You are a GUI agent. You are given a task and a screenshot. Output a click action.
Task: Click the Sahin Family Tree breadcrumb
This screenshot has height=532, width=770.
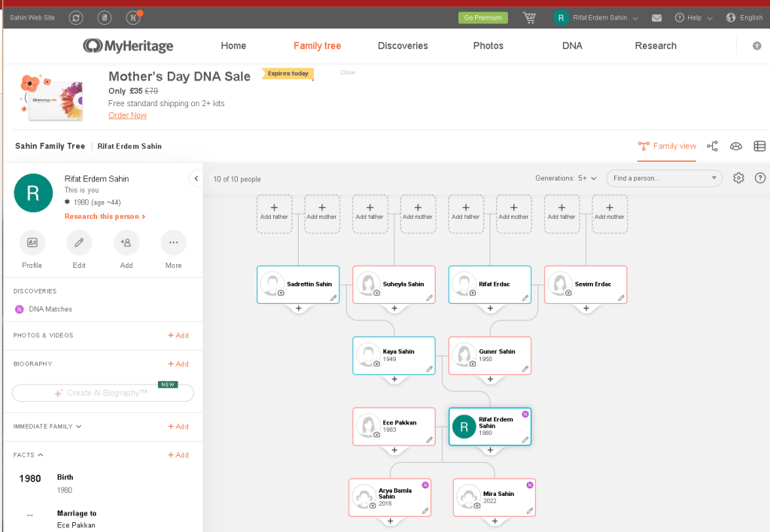tap(50, 146)
